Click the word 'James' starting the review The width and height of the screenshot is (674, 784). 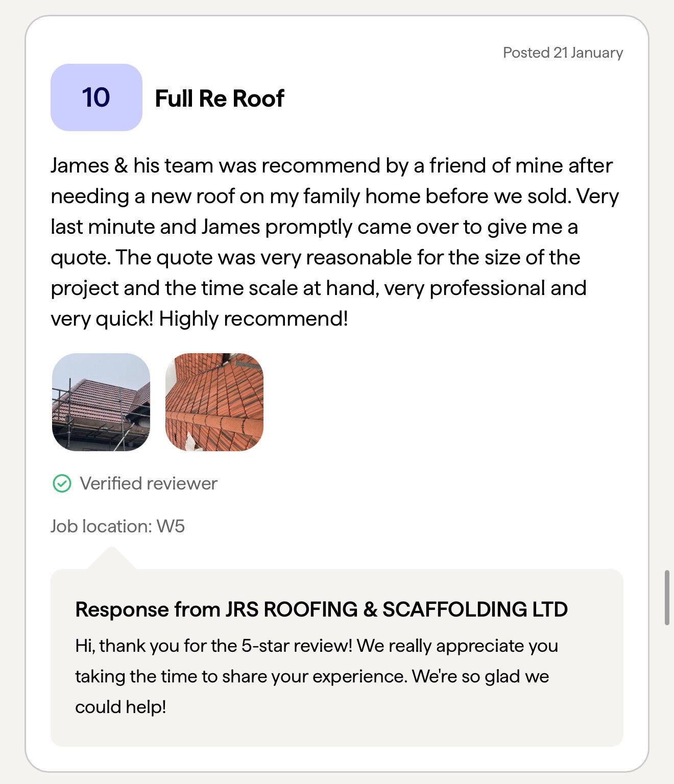click(x=80, y=166)
